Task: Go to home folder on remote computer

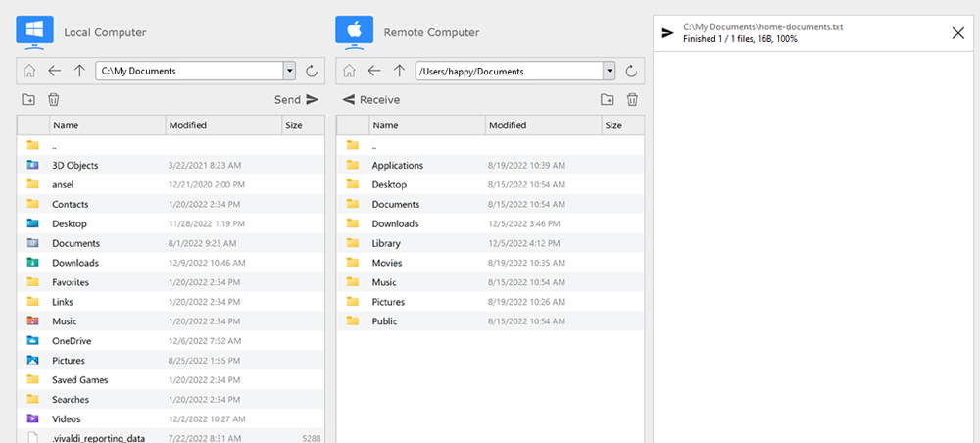Action: click(x=349, y=71)
